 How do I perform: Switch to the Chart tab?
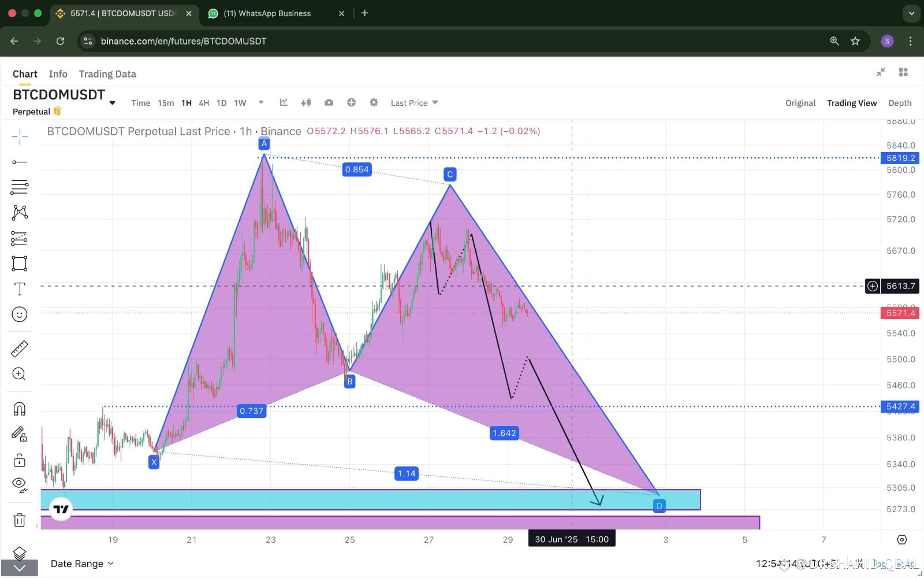pos(25,74)
